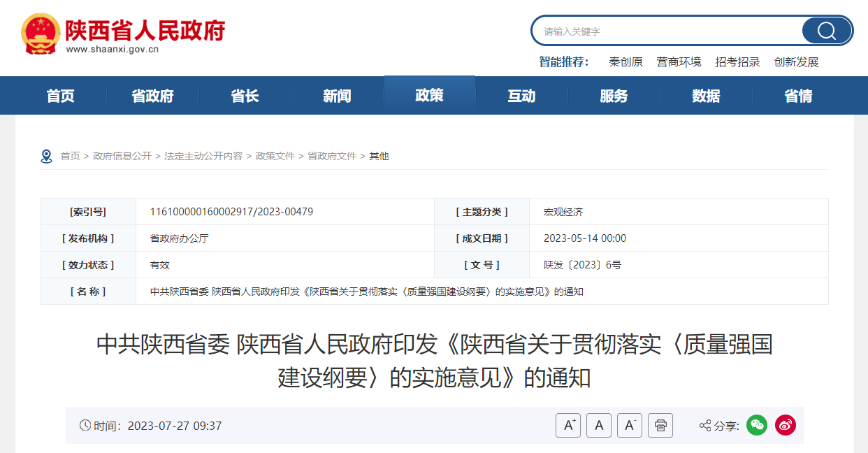This screenshot has width=868, height=453.
Task: Increase font size with A+ button
Action: click(x=567, y=425)
